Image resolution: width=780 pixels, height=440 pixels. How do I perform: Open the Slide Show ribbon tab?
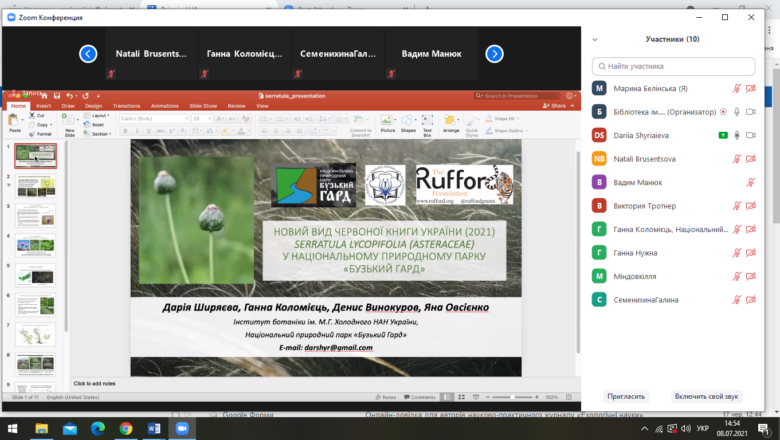[203, 106]
